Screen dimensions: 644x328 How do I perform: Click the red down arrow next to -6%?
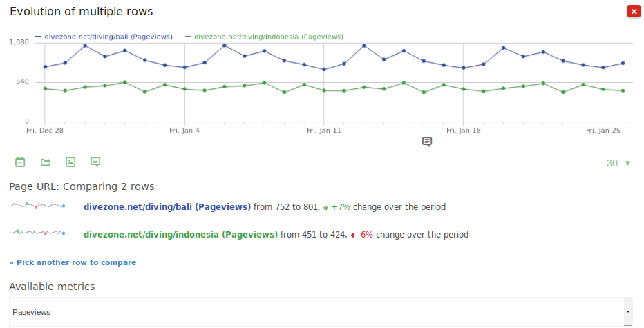pos(352,235)
